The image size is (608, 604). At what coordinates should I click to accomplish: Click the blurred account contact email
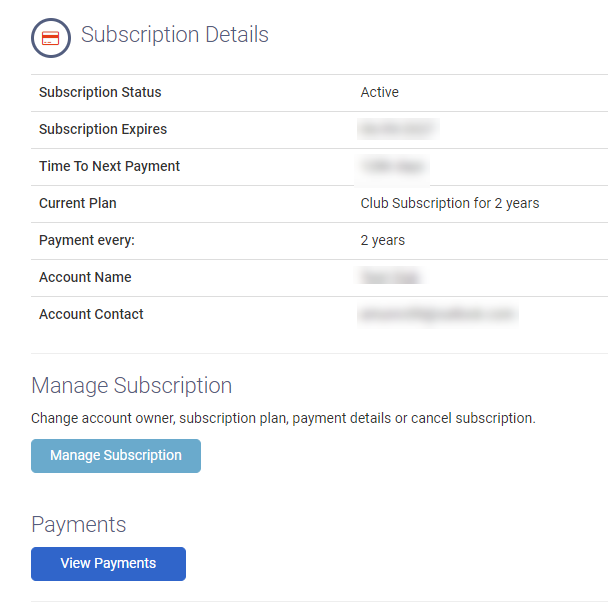(x=438, y=314)
